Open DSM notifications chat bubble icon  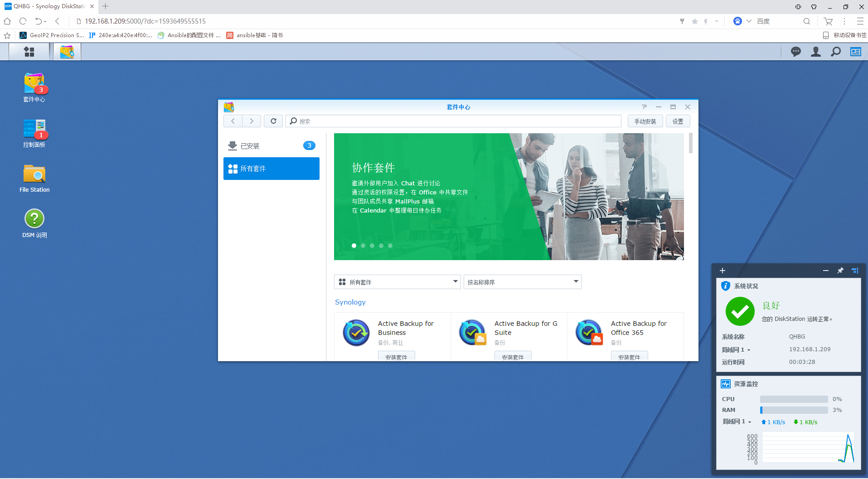tap(795, 52)
